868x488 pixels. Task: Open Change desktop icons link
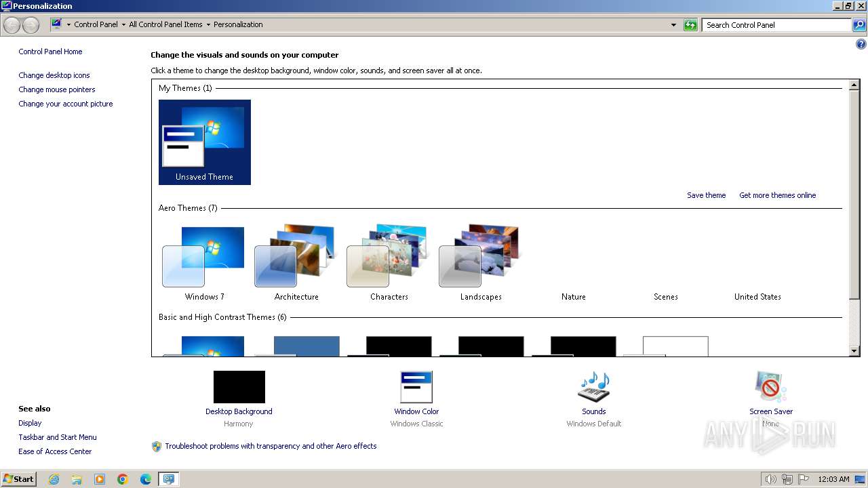point(54,75)
